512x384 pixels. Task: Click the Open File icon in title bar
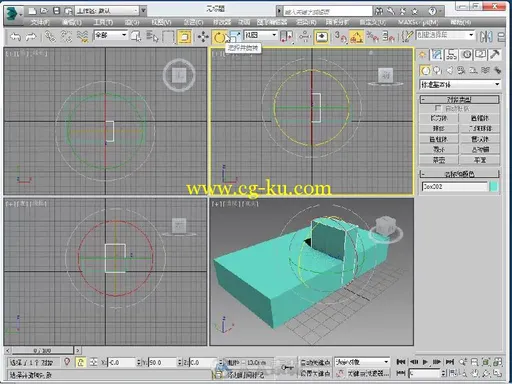pos(44,11)
